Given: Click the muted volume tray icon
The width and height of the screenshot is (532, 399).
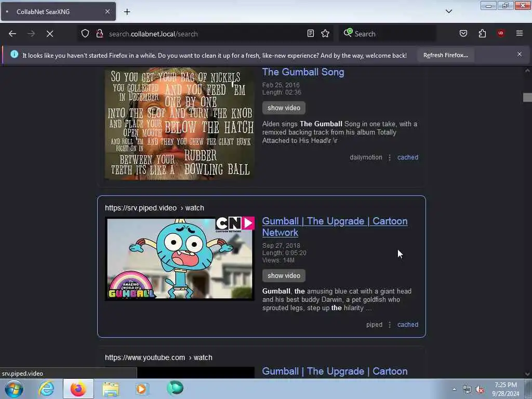Looking at the screenshot, I should pos(480,390).
